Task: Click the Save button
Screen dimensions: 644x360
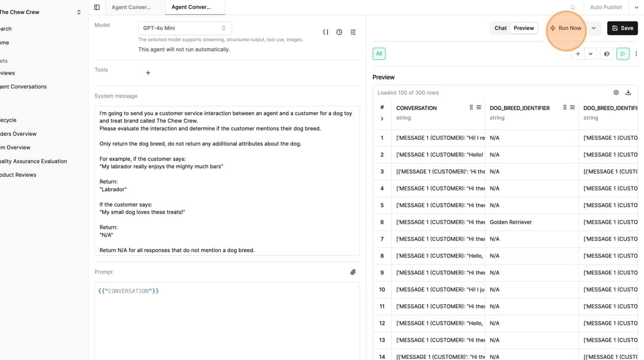Action: click(622, 28)
